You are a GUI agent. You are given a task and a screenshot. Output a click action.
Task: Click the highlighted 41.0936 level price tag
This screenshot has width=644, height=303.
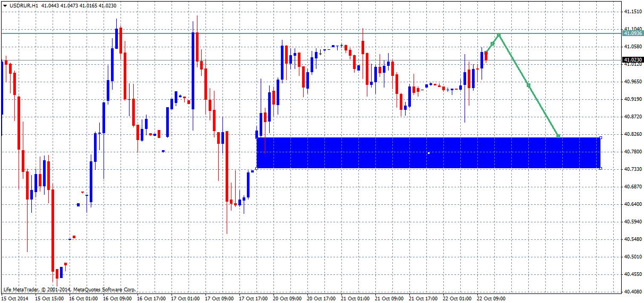633,33
